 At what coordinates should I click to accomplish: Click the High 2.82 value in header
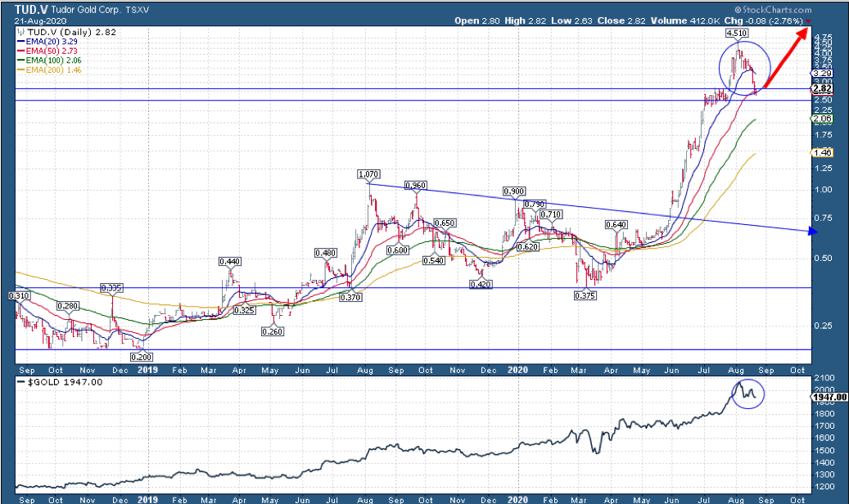tap(526, 20)
